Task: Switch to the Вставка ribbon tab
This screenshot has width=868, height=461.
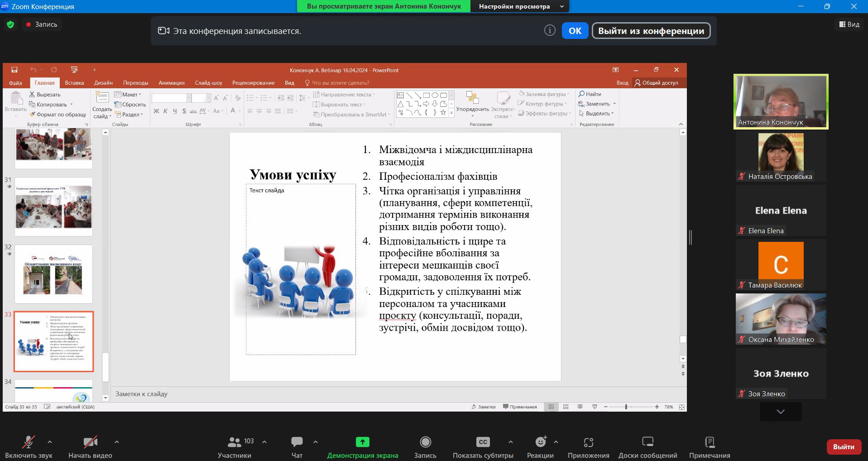Action: coord(74,83)
